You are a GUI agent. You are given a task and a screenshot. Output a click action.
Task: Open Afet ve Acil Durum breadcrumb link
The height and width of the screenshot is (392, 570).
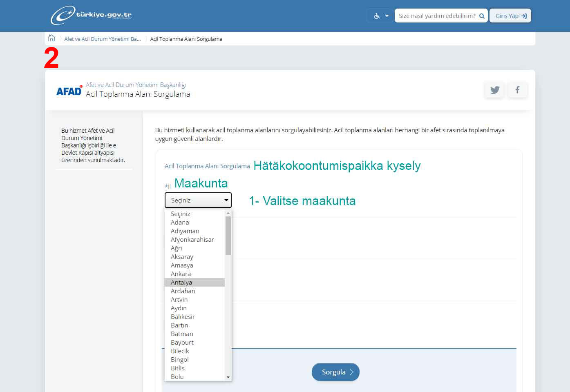pos(102,39)
